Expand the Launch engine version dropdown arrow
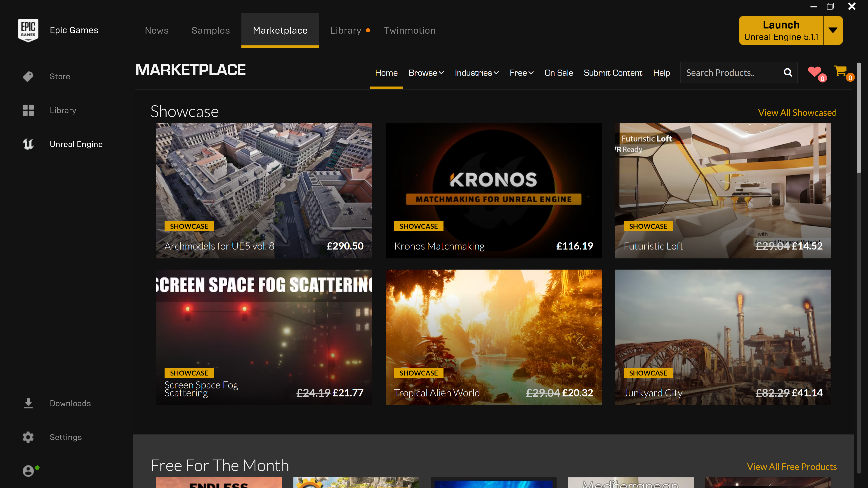Viewport: 868px width, 488px height. [833, 30]
